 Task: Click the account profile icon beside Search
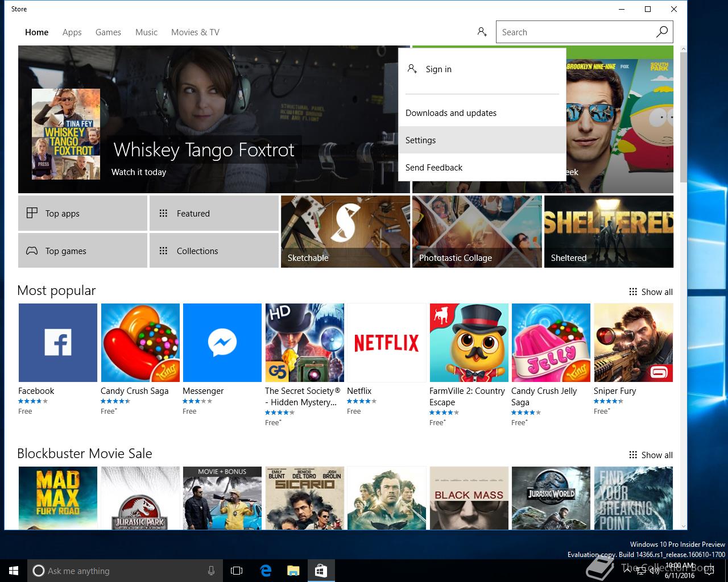click(482, 32)
